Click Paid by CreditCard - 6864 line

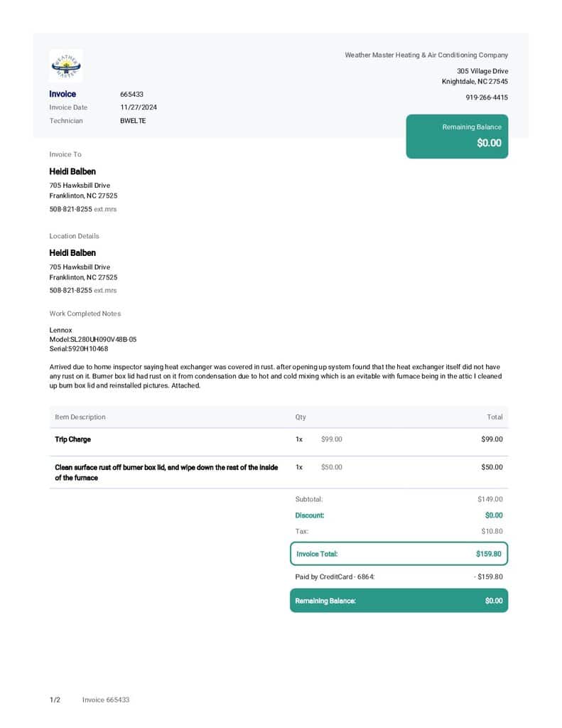point(335,577)
